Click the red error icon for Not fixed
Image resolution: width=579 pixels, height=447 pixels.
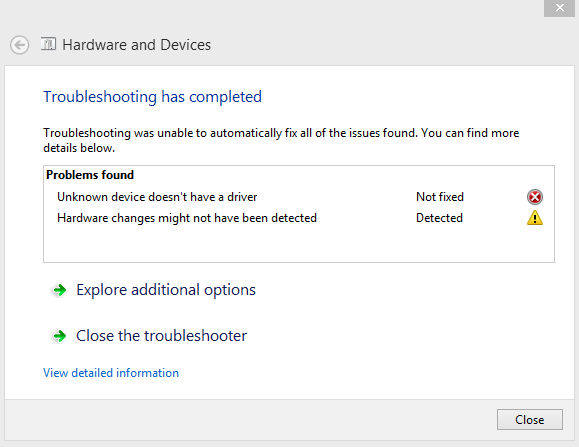pos(534,197)
